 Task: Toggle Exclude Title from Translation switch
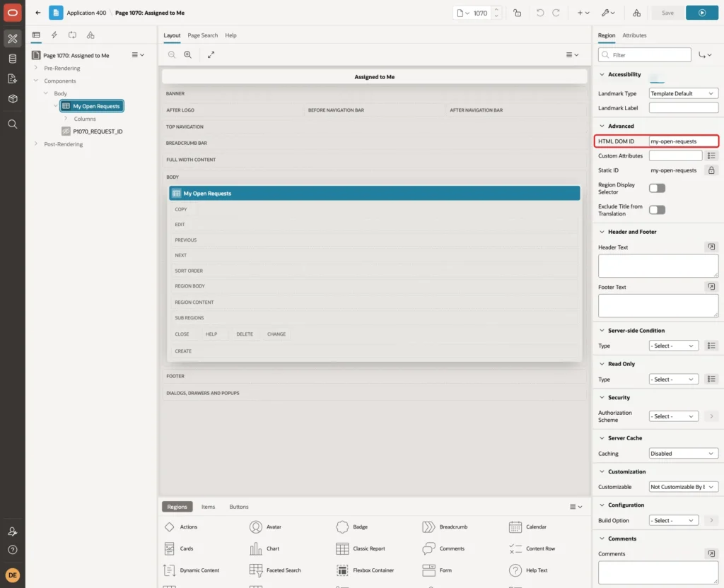[x=657, y=210]
